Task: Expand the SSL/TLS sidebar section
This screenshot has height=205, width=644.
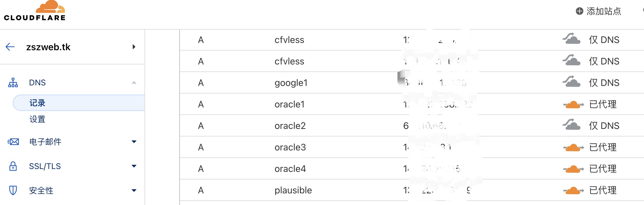Action: pos(134,166)
